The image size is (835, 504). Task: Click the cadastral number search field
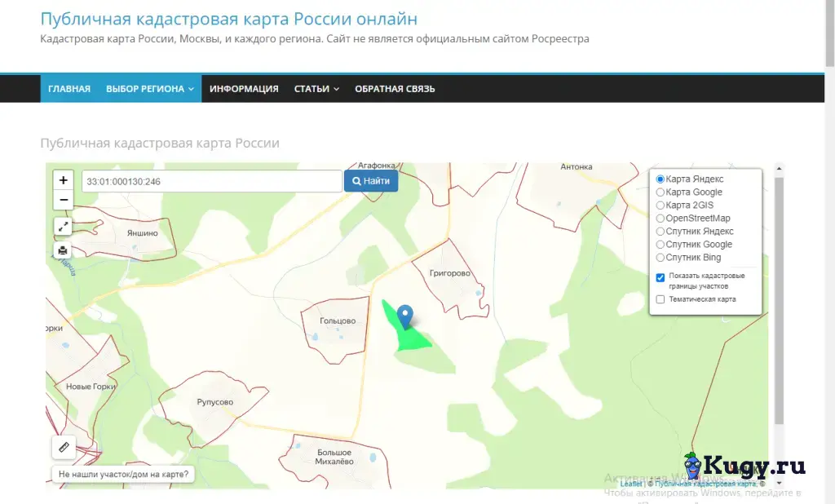tap(212, 181)
